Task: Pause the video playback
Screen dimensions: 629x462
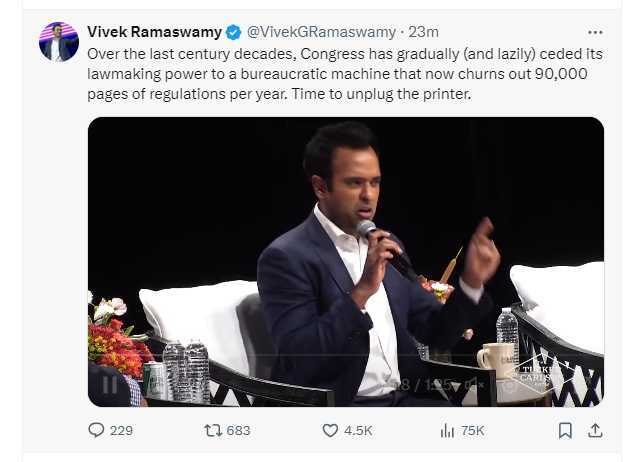Action: click(x=109, y=385)
